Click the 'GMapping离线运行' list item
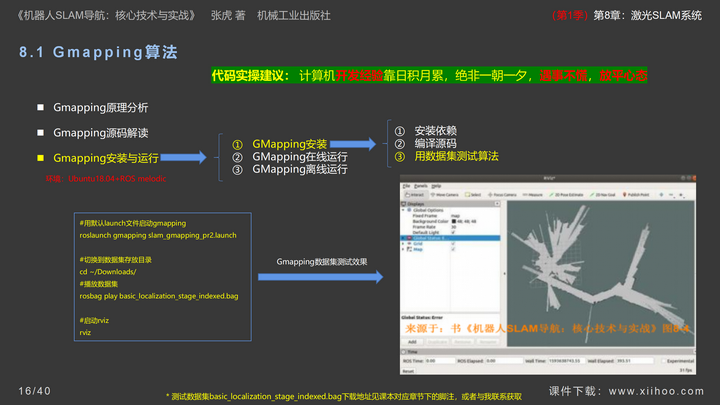Screen dimensions: 720x405 [299, 169]
